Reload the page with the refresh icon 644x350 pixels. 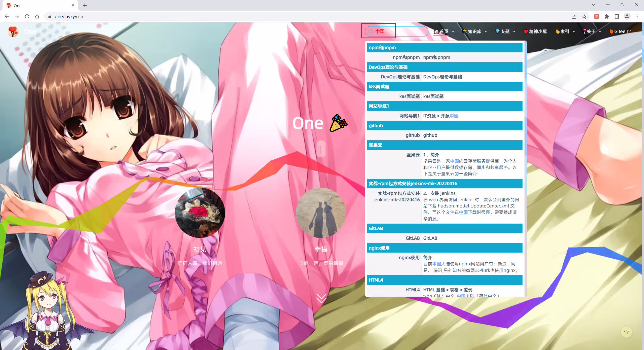coord(27,16)
